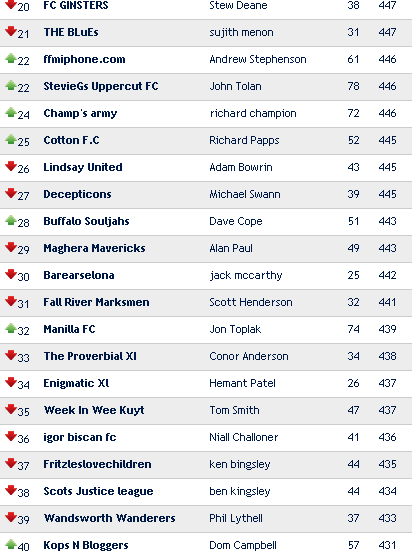Screen dimensions: 412x555
Task: Select Cotton F.C team name
Action: [71, 140]
